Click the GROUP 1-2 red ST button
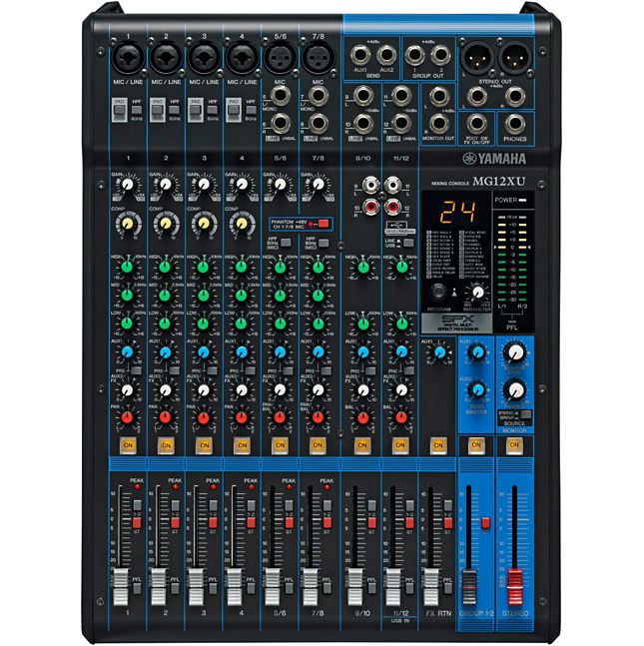 click(485, 523)
